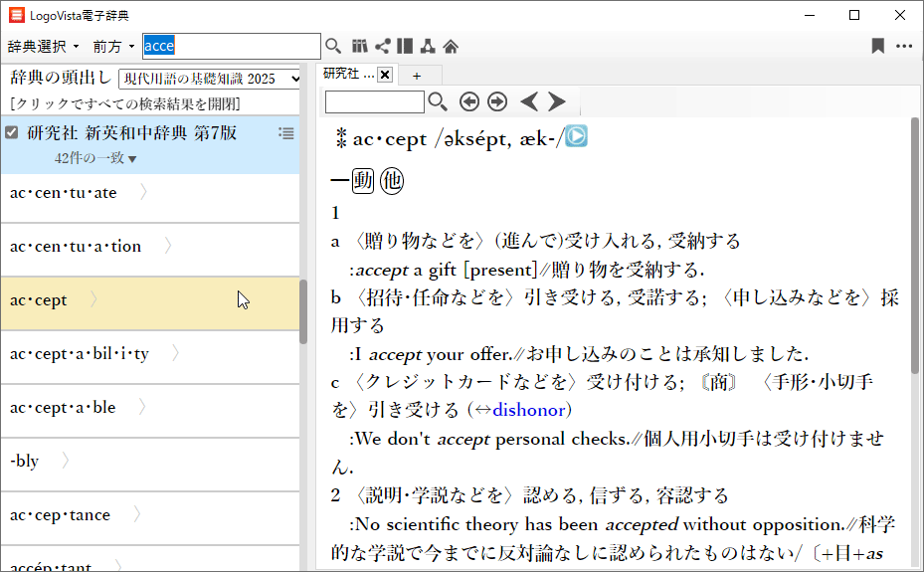Uncheck the 研究社 新英和中辞典 checkbox
The width and height of the screenshot is (924, 572).
pos(12,133)
